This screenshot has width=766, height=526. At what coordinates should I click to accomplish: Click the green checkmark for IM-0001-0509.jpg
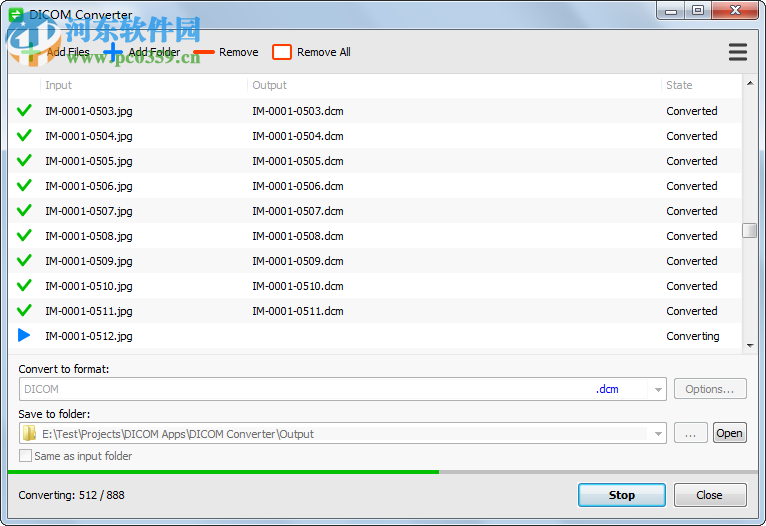(24, 260)
